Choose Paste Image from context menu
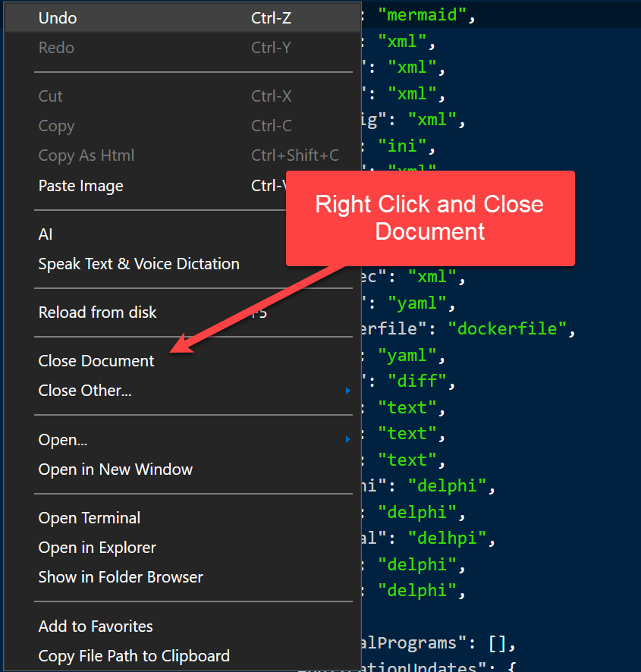This screenshot has width=641, height=672. coord(182,186)
